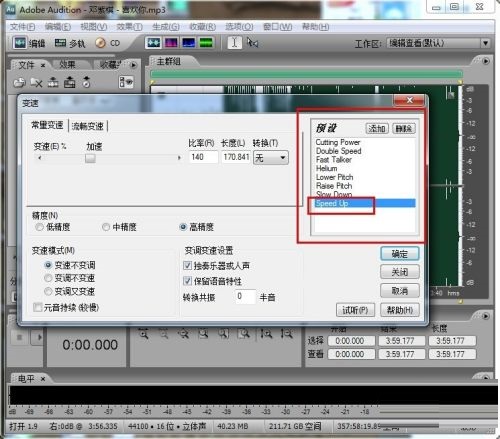500x439 pixels.
Task: Switch to Edit view (编辑) icon
Action: (20, 43)
